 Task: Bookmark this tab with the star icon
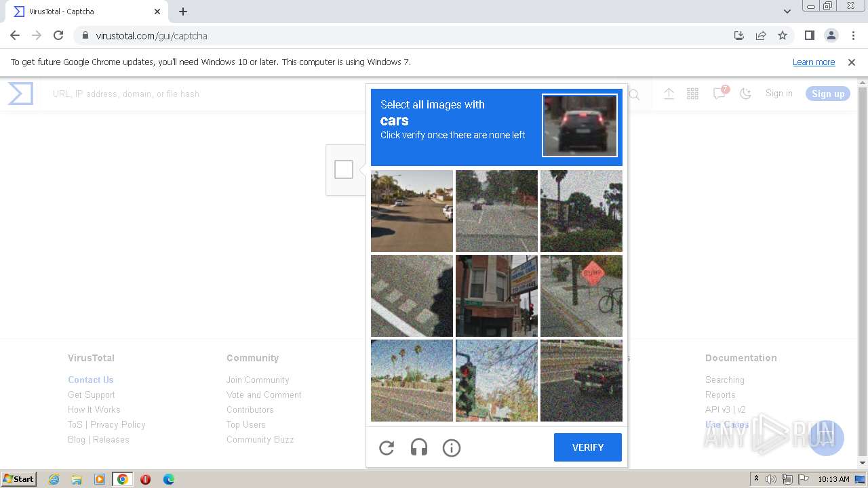point(783,35)
